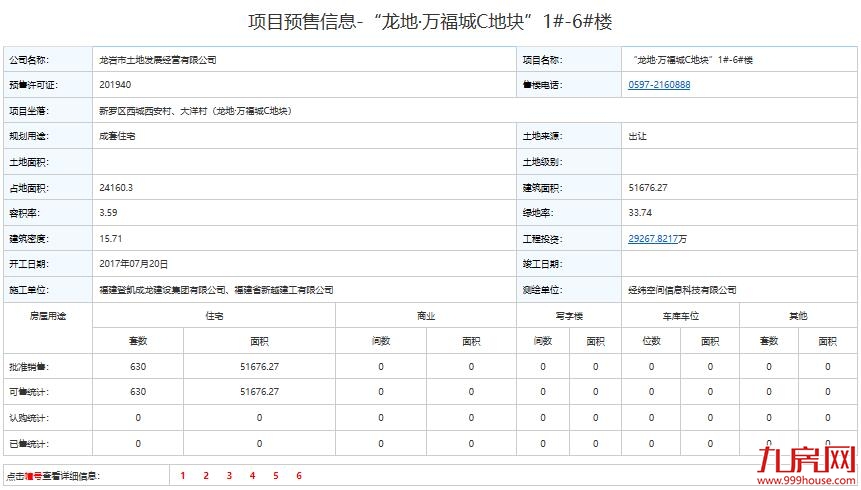
Task: Open building number 4 details link
Action: click(252, 476)
